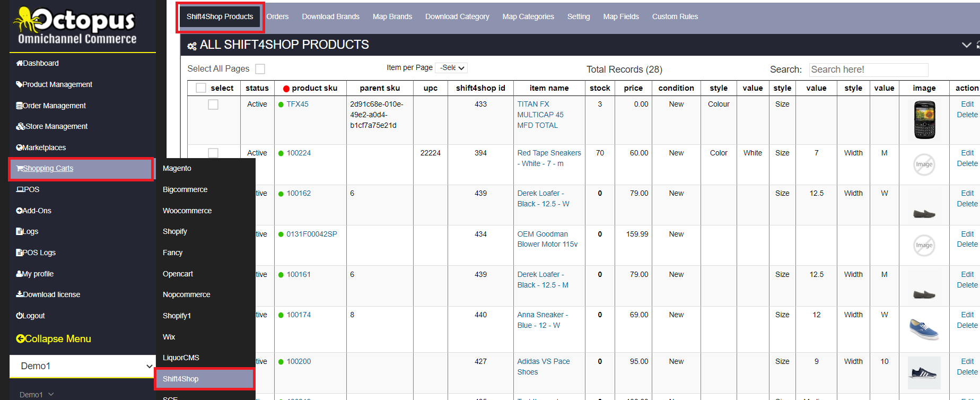Sort by the stock column header
Screen dimensions: 980x400
(x=600, y=88)
